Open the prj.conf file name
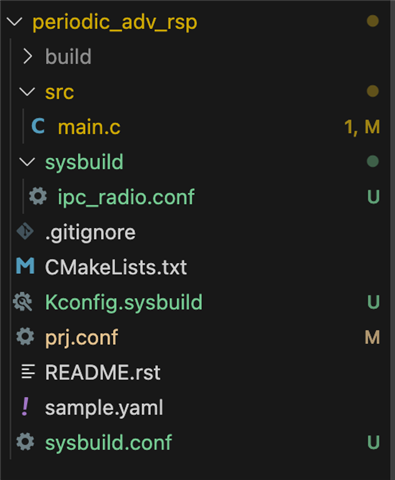 (82, 338)
